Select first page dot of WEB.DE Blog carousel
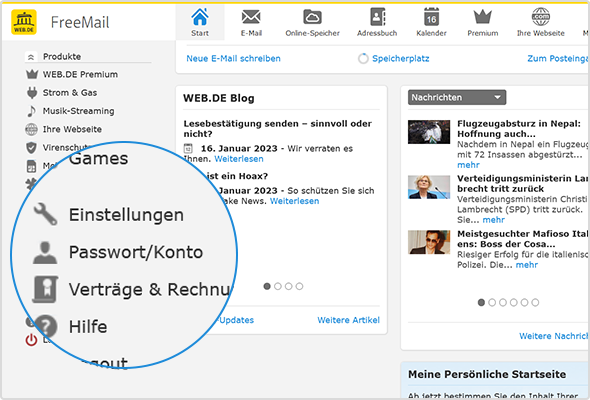The height and width of the screenshot is (400, 590). pyautogui.click(x=267, y=286)
